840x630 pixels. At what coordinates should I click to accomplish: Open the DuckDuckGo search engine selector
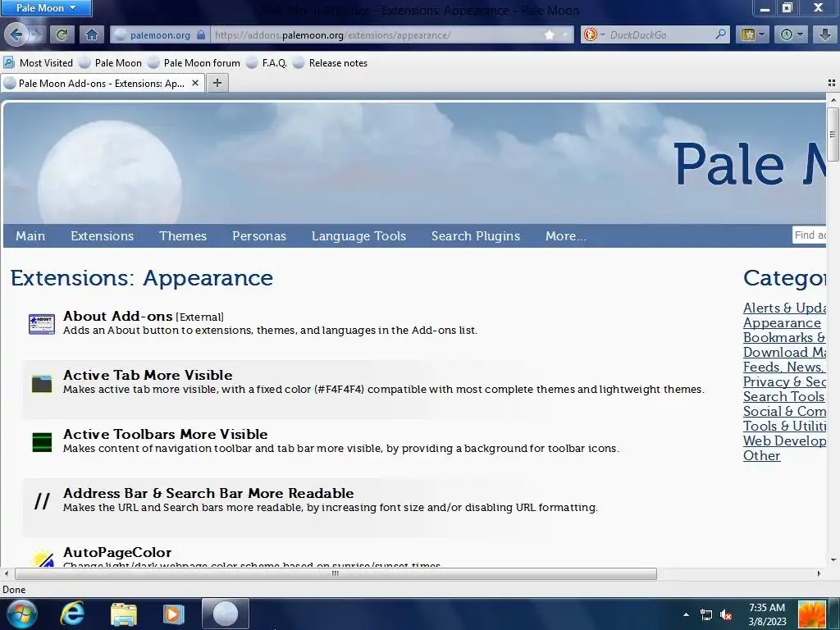[594, 34]
